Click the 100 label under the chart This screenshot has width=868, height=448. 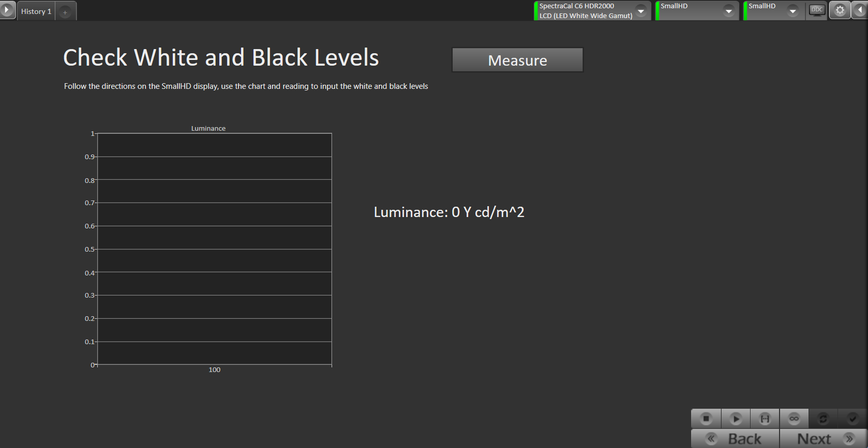(x=215, y=369)
